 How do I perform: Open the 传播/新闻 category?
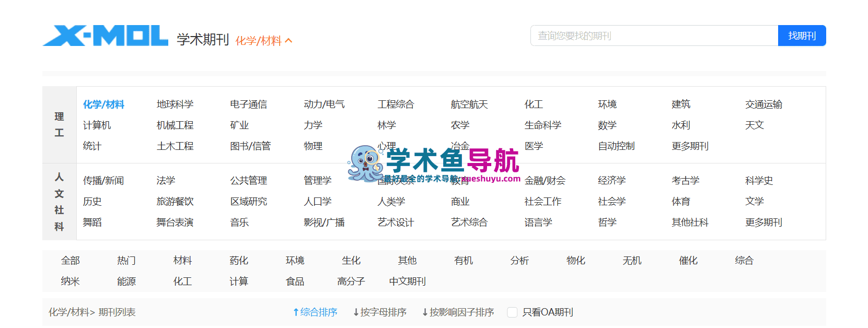[103, 181]
